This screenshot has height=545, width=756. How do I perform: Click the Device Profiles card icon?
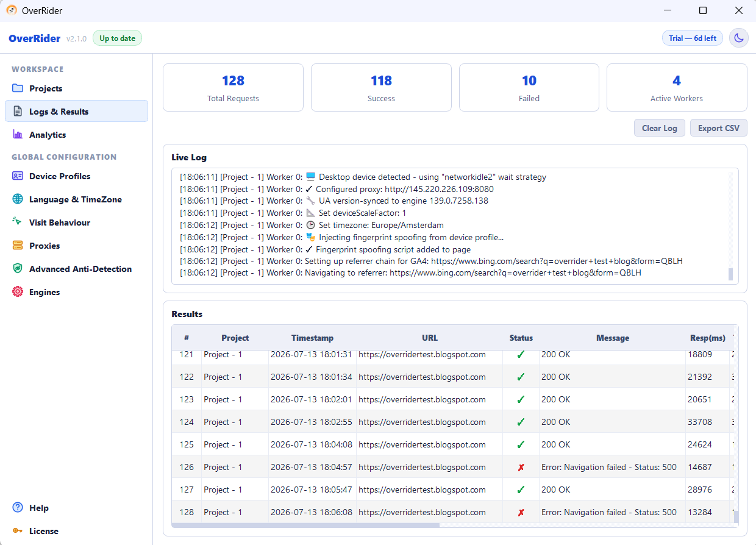18,176
